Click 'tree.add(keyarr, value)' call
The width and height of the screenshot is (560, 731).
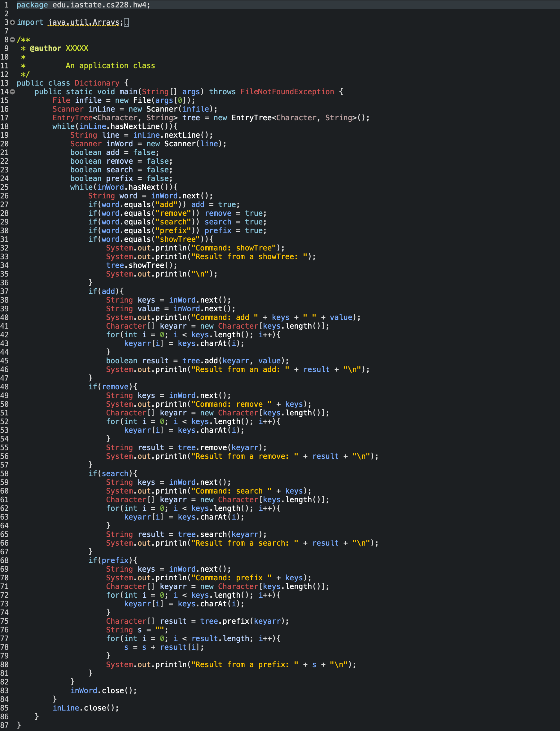point(233,361)
